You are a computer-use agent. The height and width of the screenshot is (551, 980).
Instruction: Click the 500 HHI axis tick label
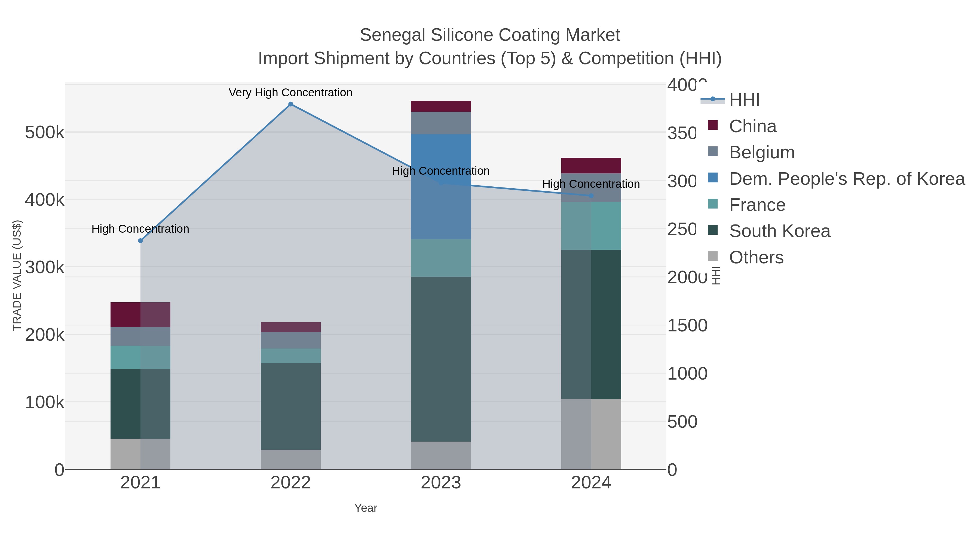tap(682, 422)
